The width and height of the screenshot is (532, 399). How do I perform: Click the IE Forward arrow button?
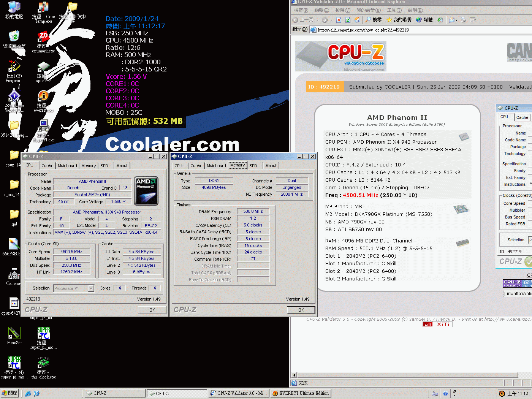324,20
